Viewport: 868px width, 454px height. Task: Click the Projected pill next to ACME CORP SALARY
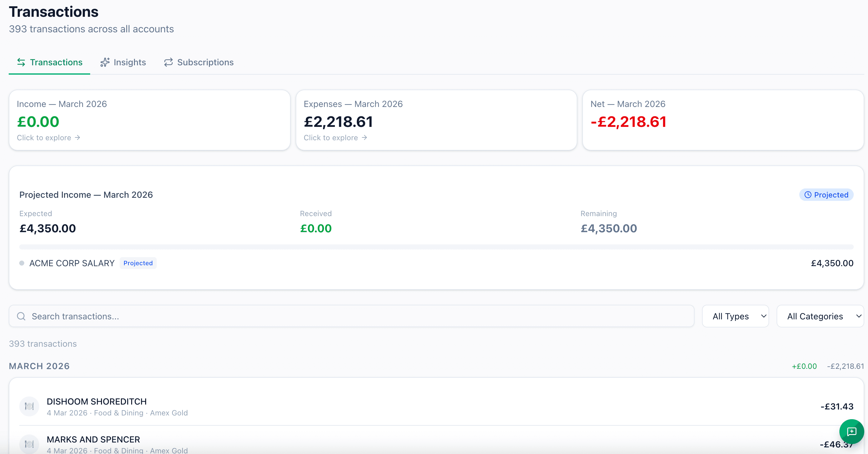click(138, 263)
